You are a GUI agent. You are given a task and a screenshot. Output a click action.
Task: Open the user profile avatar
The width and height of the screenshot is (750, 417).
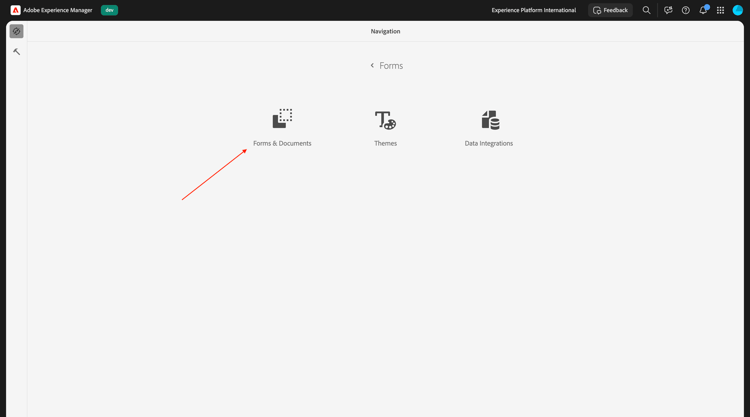click(x=738, y=10)
